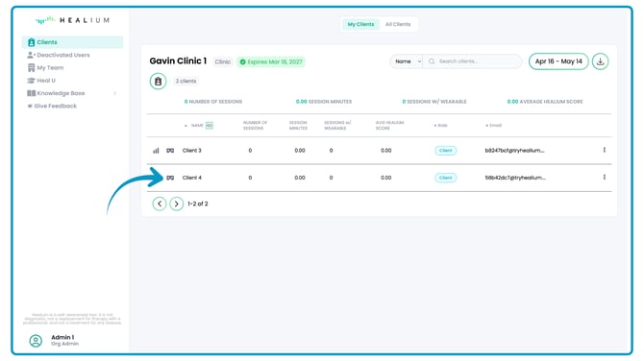644x361 pixels.
Task: Open Client 3 row name
Action: (x=192, y=151)
